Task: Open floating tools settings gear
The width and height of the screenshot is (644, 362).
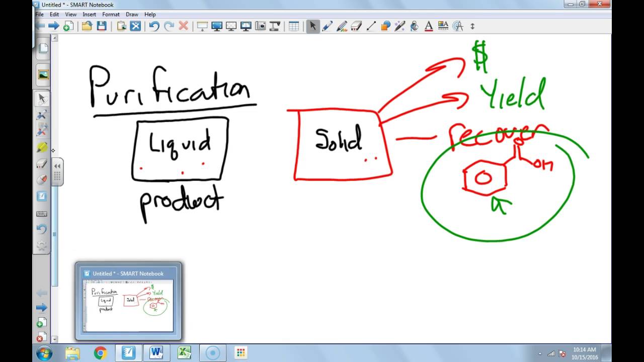Action: click(42, 245)
